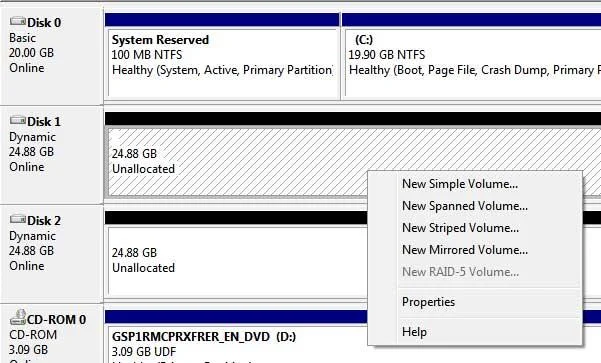Image resolution: width=601 pixels, height=363 pixels.
Task: Click the CD-ROM 0 label
Action: (56, 320)
